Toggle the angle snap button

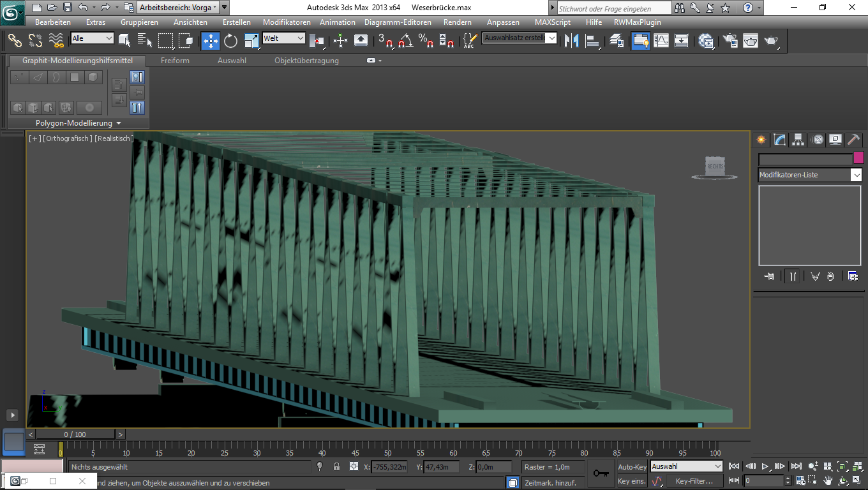(405, 41)
